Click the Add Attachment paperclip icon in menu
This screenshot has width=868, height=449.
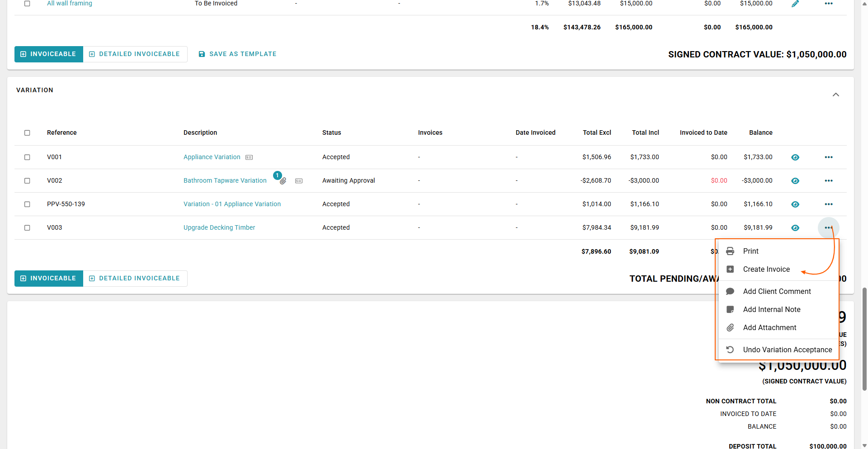(x=730, y=327)
